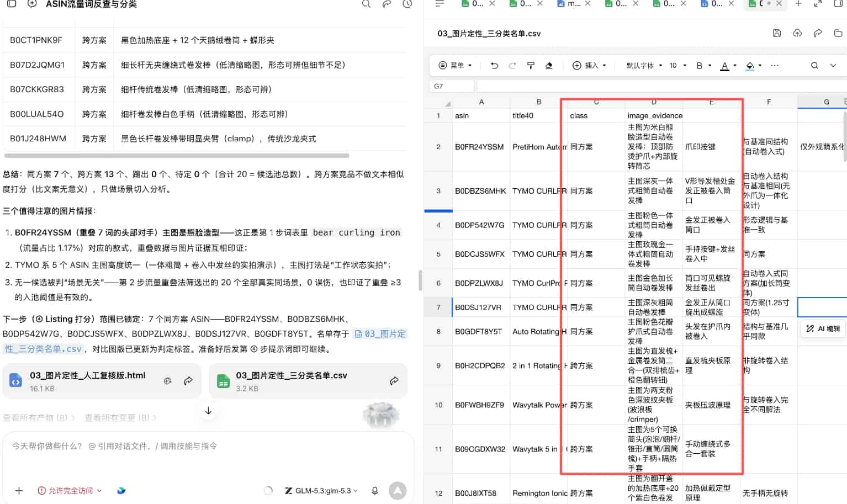Image resolution: width=847 pixels, height=504 pixels.
Task: Collapse the spreadsheet toolbar with the chevron
Action: click(x=833, y=65)
